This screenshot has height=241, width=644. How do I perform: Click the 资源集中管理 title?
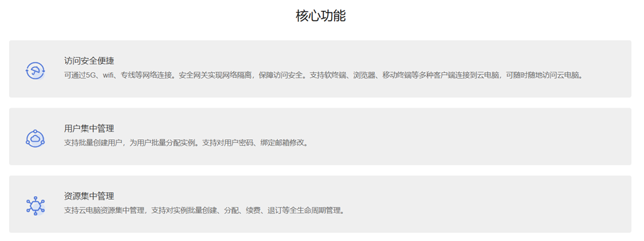(89, 196)
